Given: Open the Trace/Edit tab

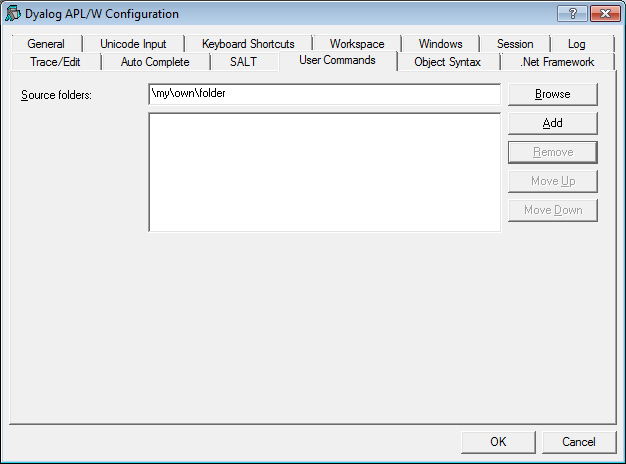Looking at the screenshot, I should (55, 62).
